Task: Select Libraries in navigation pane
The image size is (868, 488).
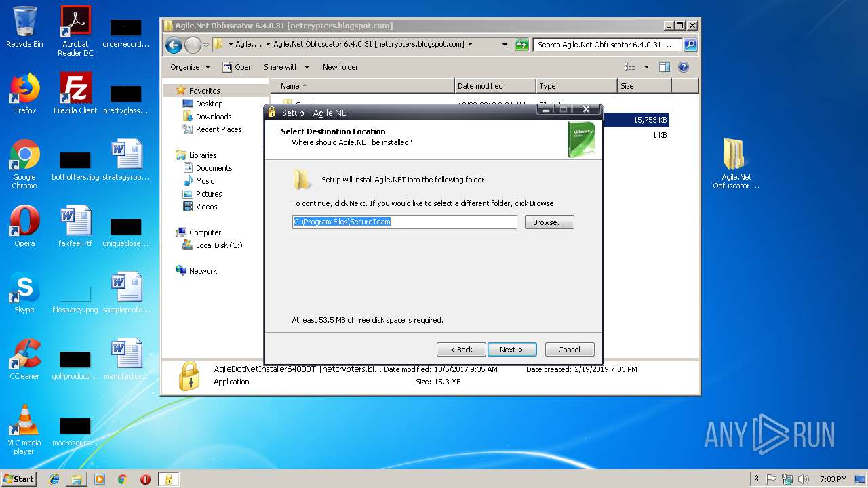Action: [x=203, y=155]
